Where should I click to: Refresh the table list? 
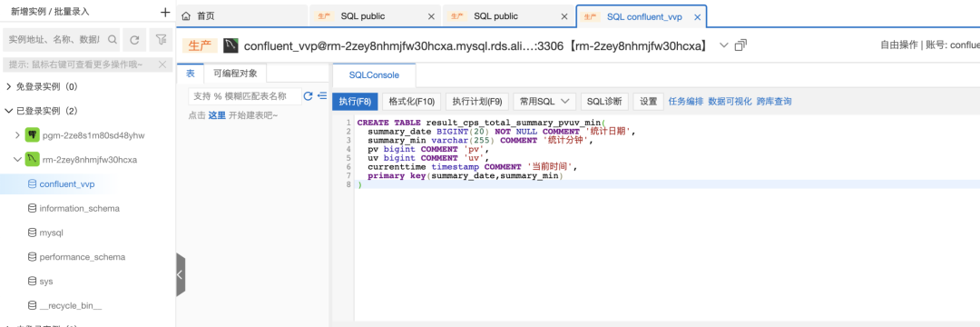(308, 96)
